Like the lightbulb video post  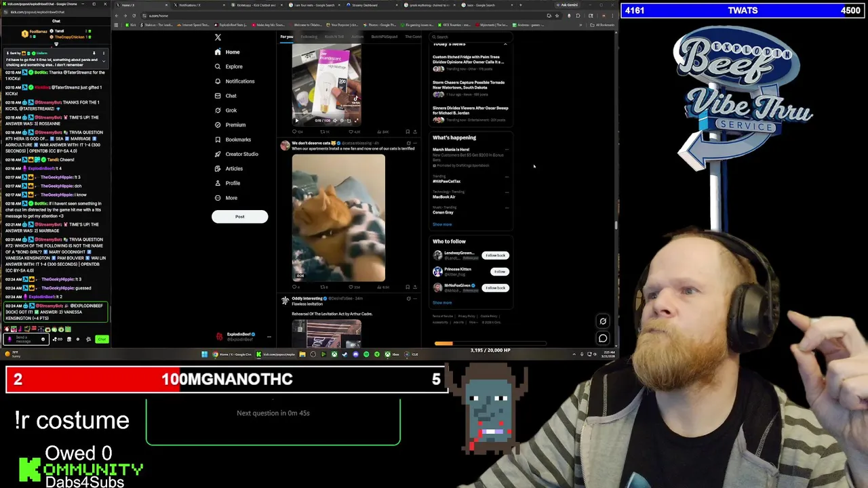(353, 131)
